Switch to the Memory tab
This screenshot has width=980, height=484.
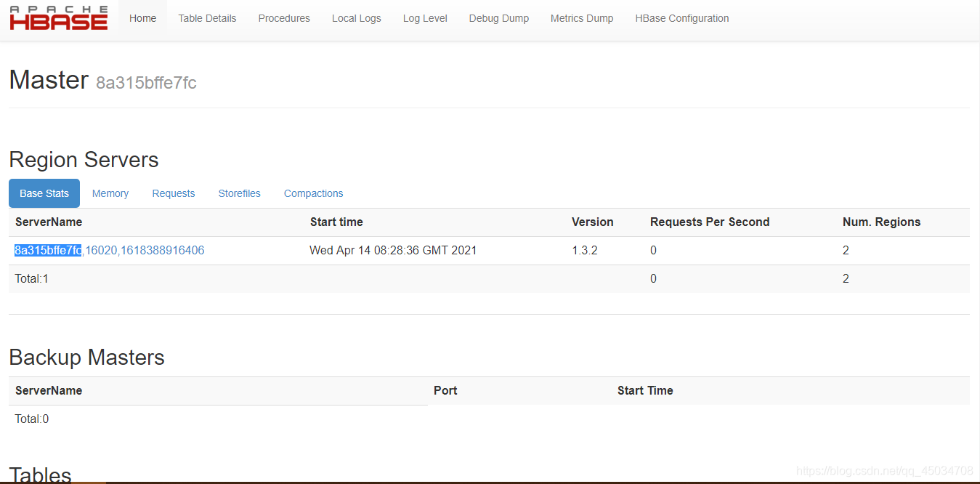[110, 193]
